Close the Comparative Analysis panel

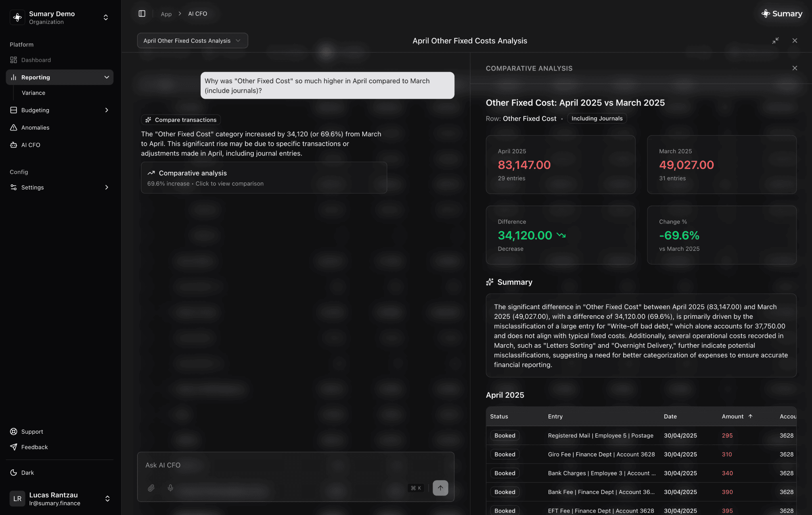pos(795,68)
